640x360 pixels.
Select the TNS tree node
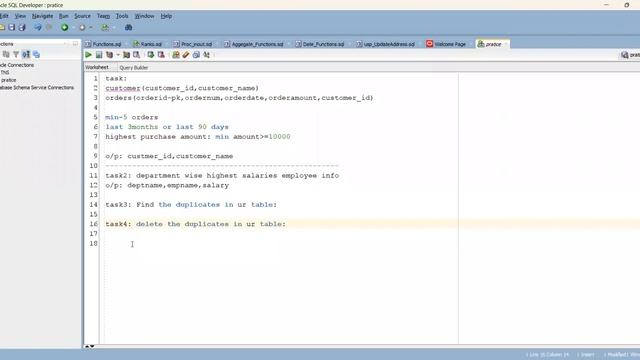5,72
